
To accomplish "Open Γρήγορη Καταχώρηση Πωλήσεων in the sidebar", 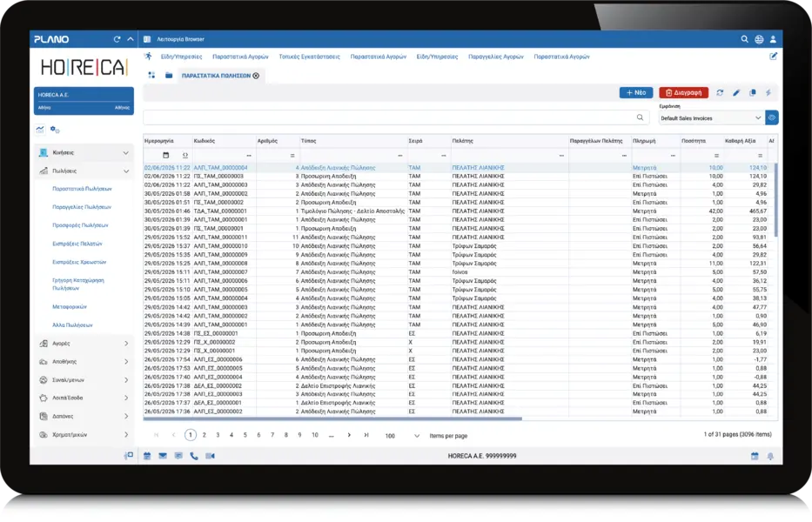I will [78, 284].
